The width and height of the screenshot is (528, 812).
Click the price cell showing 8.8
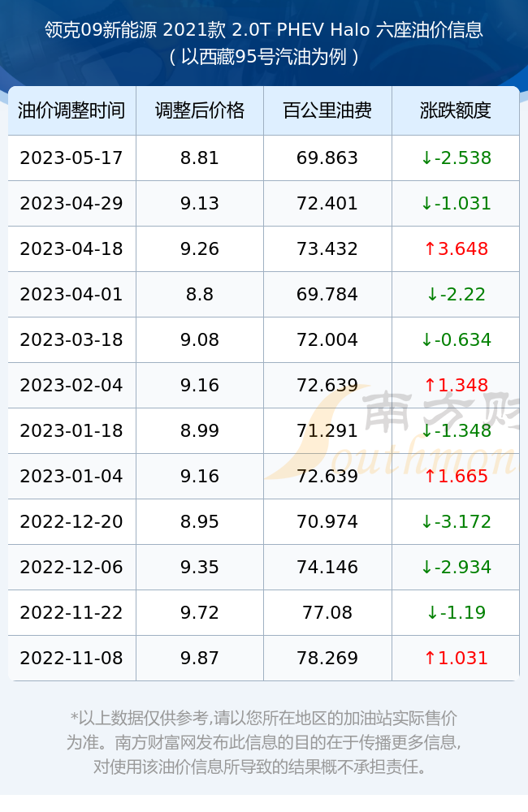coord(200,294)
